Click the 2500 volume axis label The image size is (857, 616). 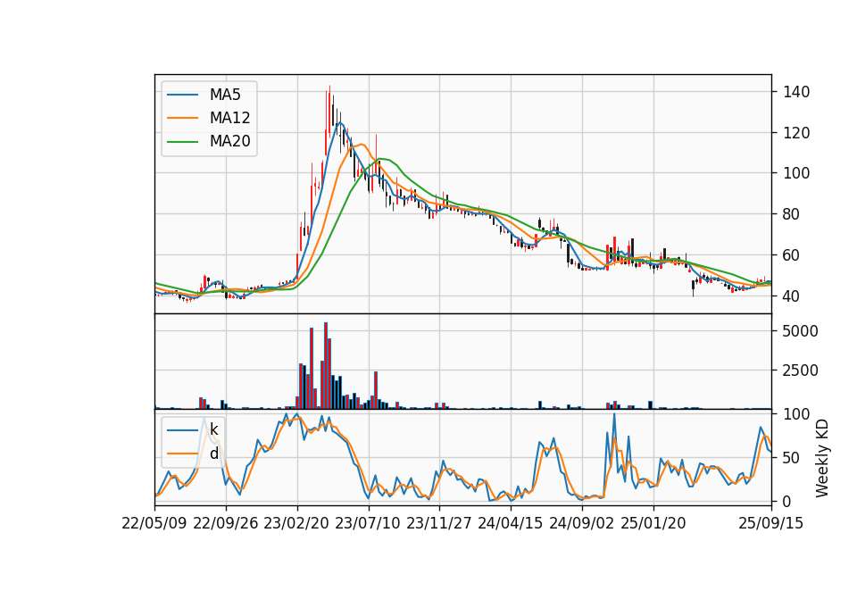[x=801, y=370]
